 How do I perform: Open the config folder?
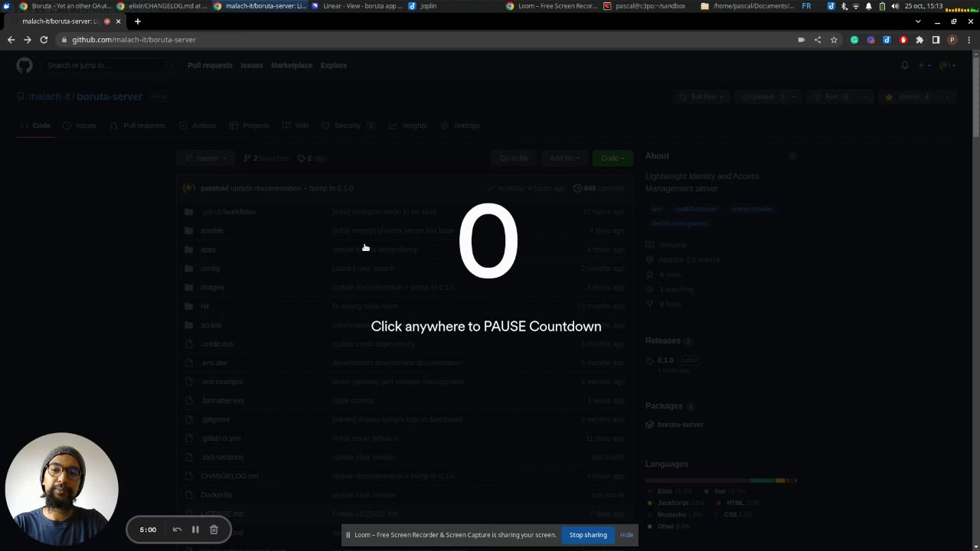coord(210,269)
